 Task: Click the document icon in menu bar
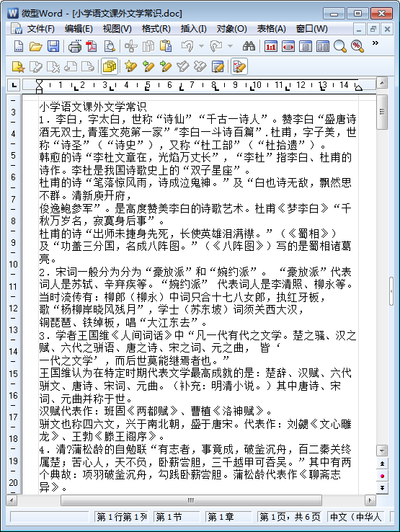pos(17,29)
